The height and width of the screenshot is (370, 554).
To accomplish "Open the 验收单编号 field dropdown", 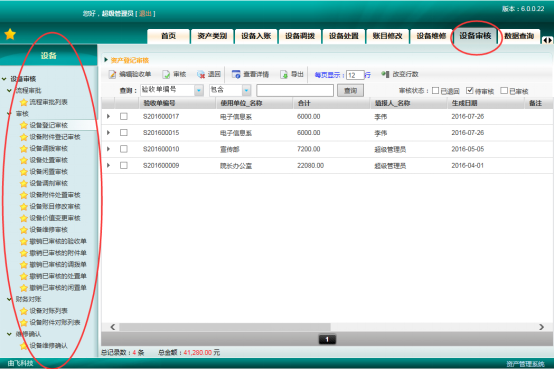I will pyautogui.click(x=199, y=90).
